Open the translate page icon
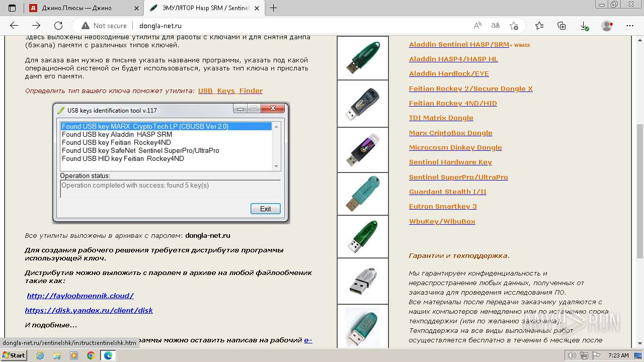This screenshot has width=644, height=362. point(496,26)
